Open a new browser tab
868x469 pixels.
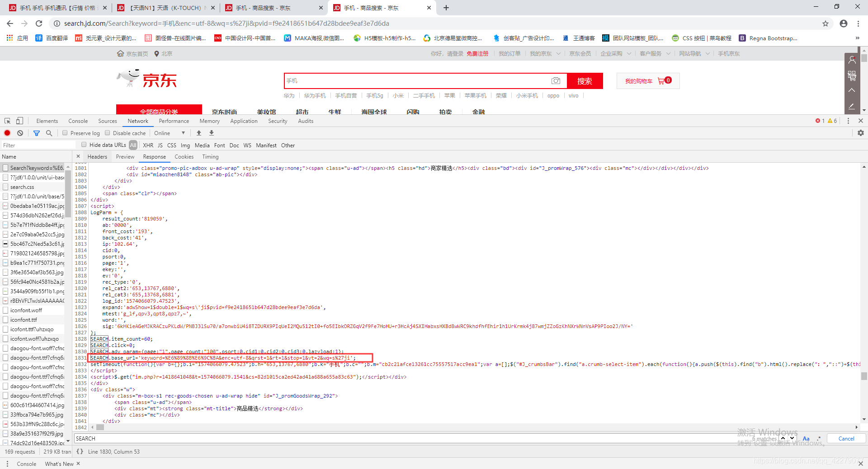coord(446,8)
